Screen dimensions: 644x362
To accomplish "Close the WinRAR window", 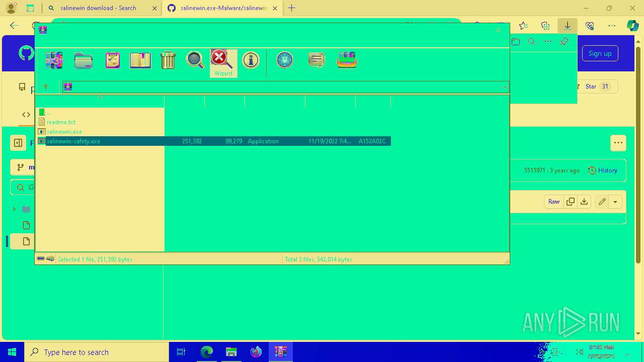I will [498, 30].
